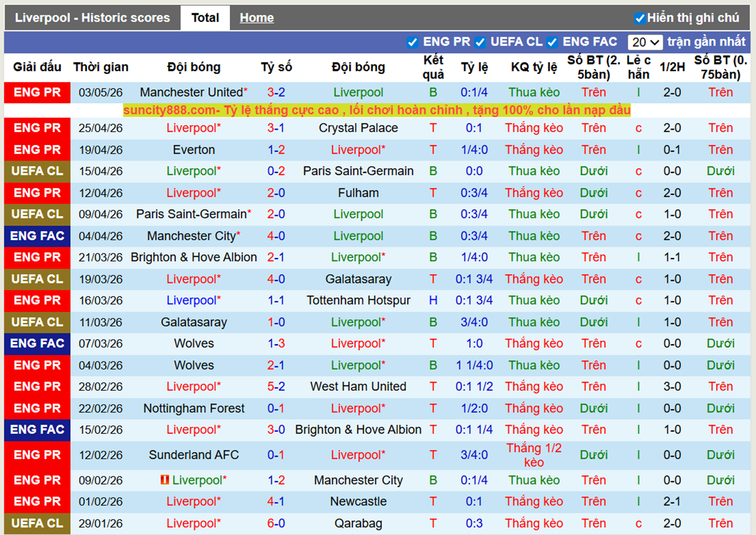Click the Tỷ số column header
This screenshot has width=756, height=535.
(276, 67)
